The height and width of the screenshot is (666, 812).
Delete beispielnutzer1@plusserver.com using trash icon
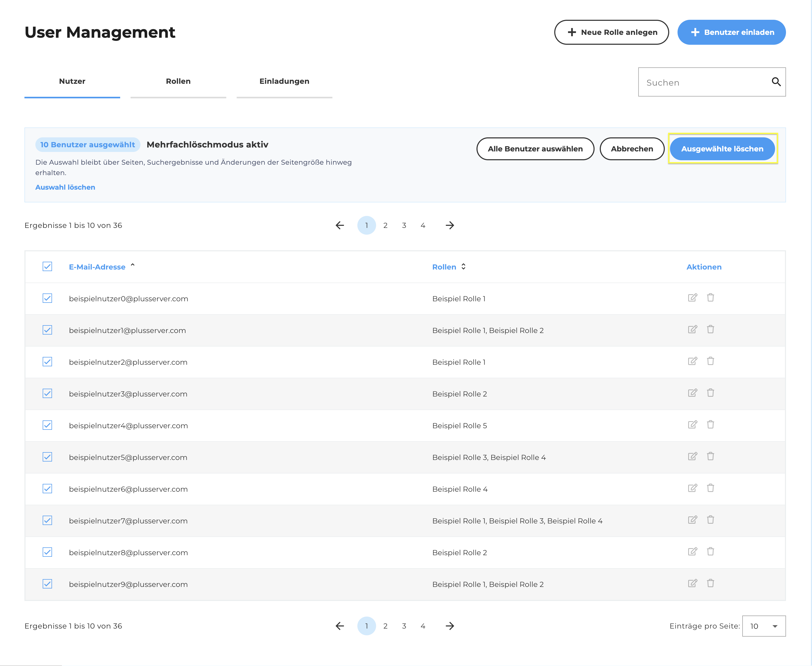pyautogui.click(x=710, y=330)
